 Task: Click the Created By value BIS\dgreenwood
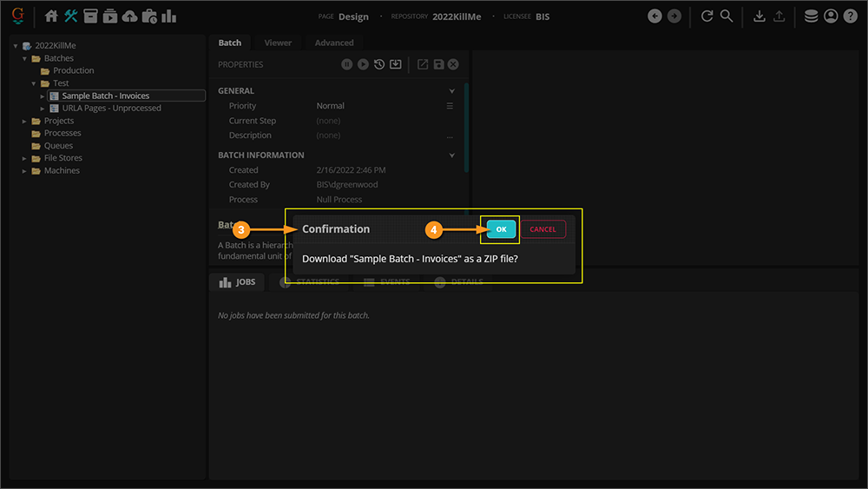347,185
